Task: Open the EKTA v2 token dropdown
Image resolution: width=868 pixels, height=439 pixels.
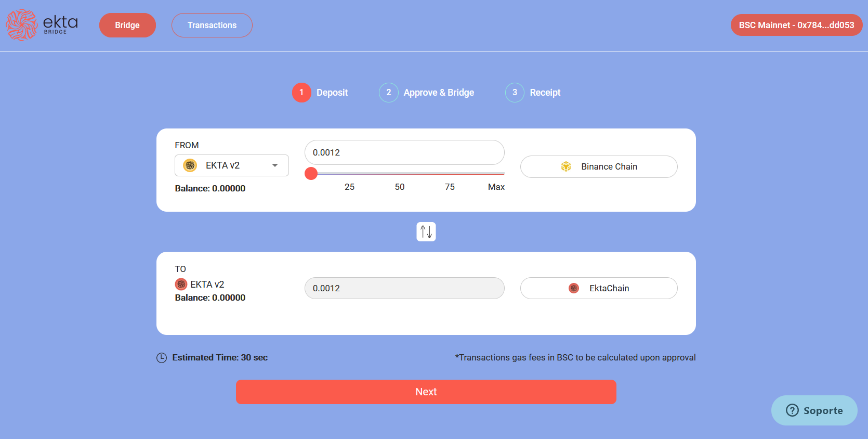Action: [232, 165]
